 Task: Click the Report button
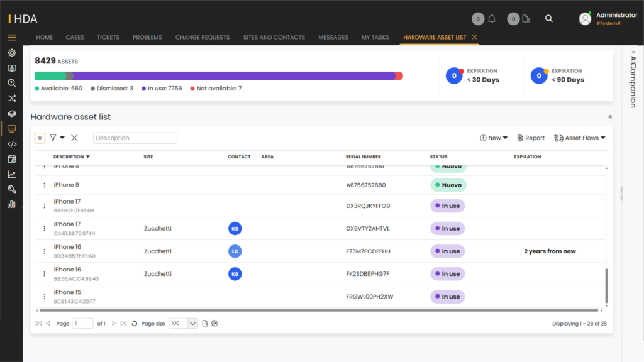tap(531, 138)
